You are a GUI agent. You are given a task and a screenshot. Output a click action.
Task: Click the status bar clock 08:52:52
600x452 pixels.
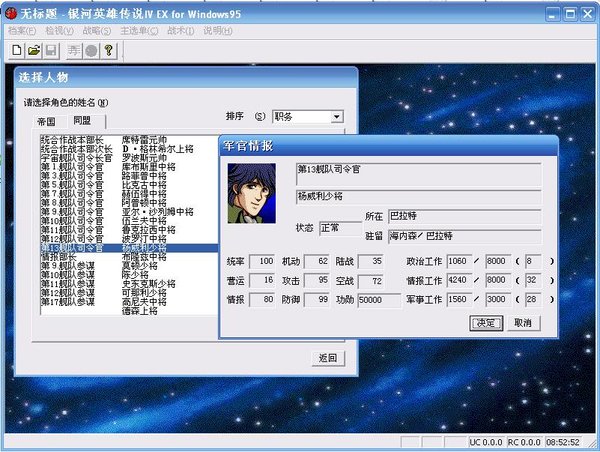(x=563, y=442)
